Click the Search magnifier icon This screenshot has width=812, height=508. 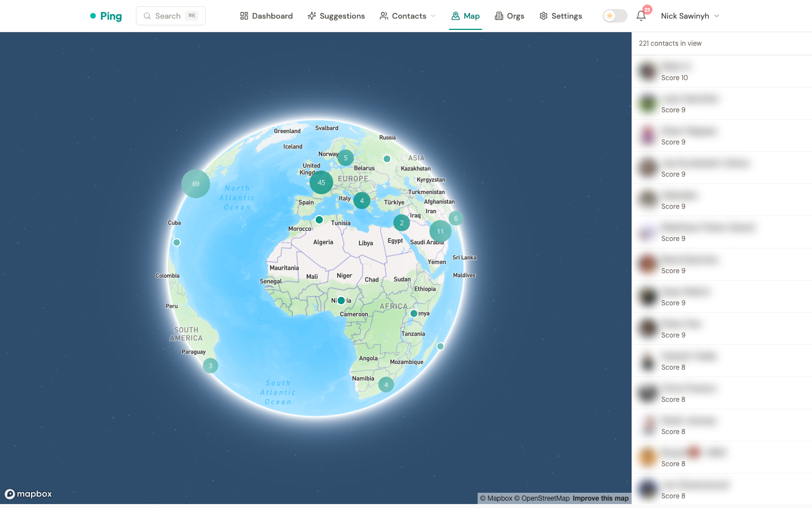click(x=147, y=16)
